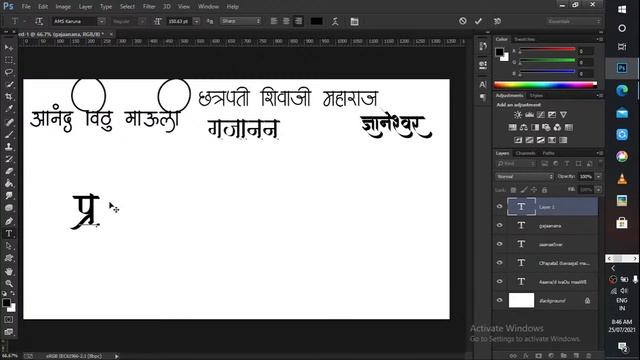
Task: Add a Levels adjustment
Action: (529, 115)
